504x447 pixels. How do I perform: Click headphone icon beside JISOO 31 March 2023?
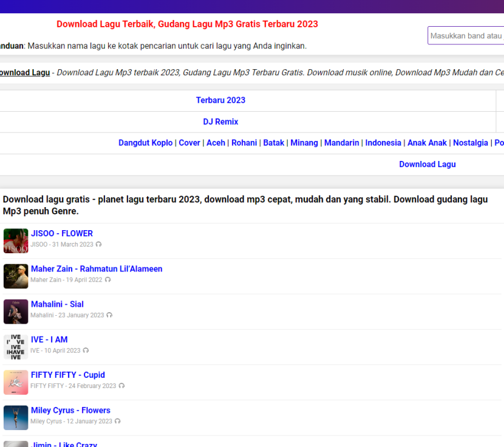coord(98,245)
